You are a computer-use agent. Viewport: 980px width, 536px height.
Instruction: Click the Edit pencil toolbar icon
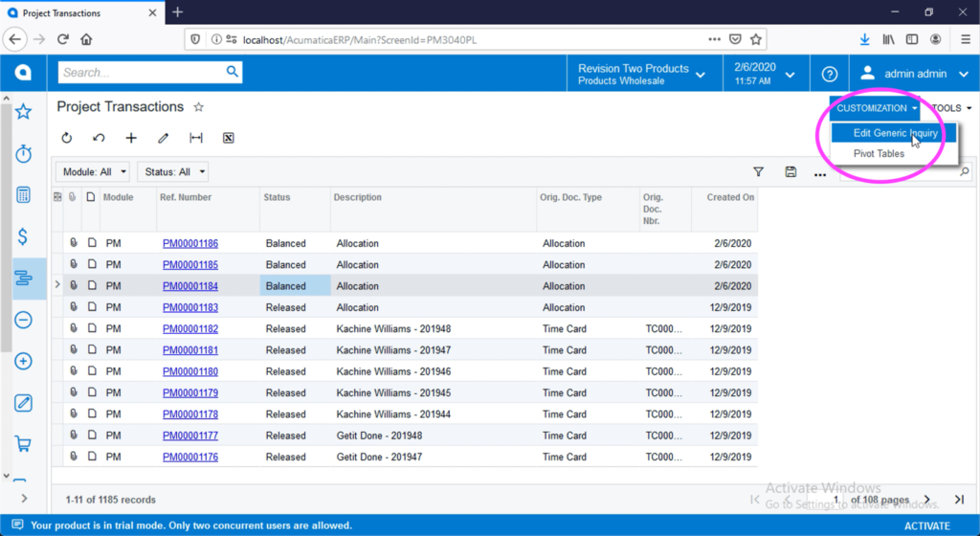[163, 138]
